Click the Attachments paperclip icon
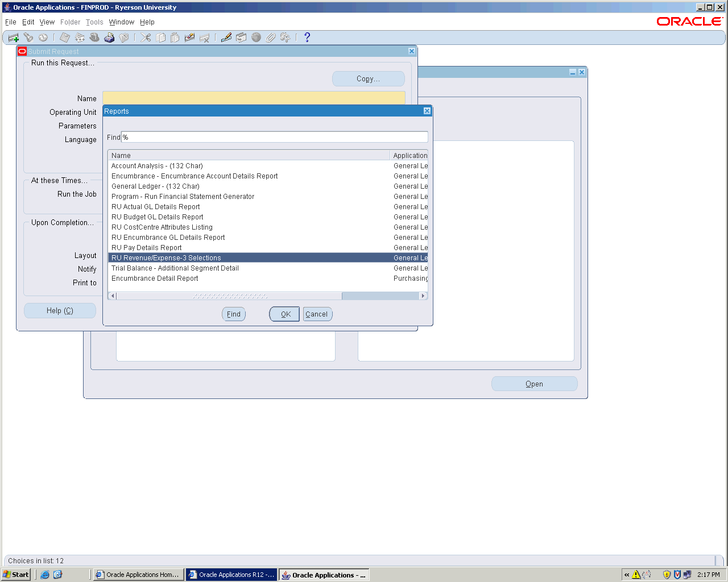The image size is (728, 582). coord(271,38)
